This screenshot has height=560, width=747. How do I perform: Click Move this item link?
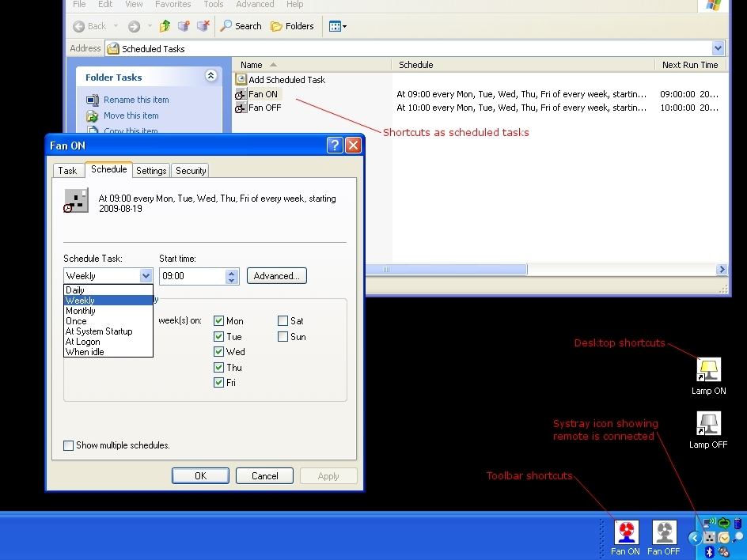click(131, 115)
